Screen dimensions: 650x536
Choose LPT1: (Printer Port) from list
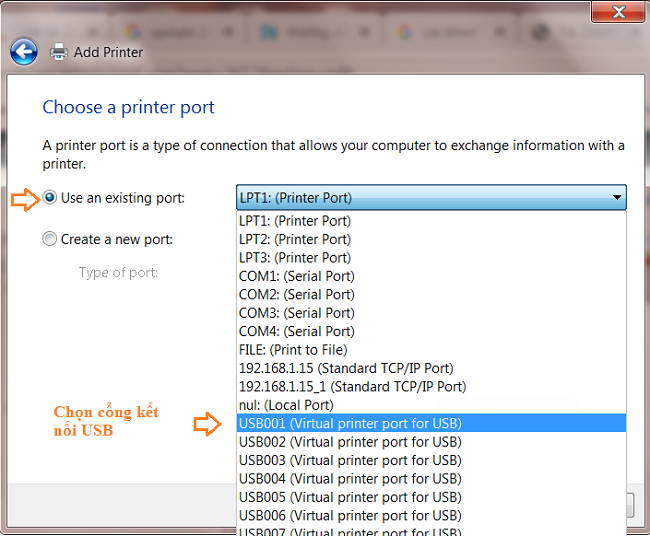pos(295,221)
